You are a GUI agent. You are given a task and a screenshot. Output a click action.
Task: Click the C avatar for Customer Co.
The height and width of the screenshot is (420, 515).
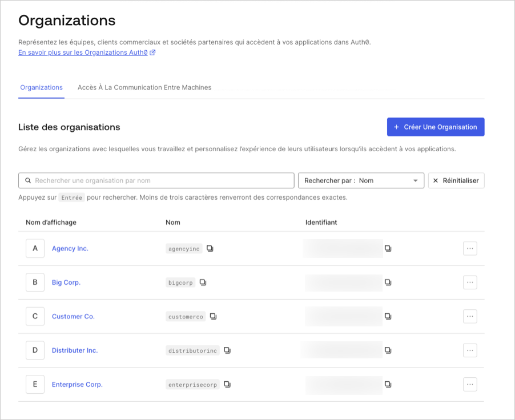(35, 317)
